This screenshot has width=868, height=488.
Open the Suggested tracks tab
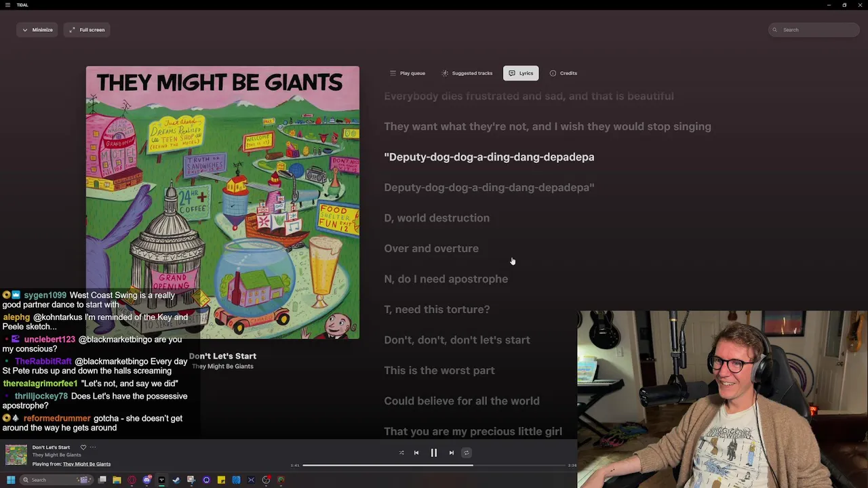(467, 73)
